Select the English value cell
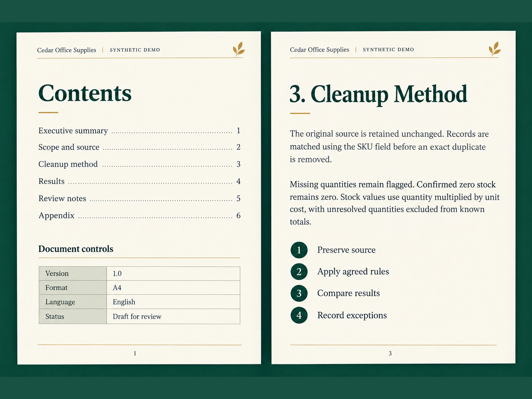Screen dimensions: 532x399 tap(173, 302)
